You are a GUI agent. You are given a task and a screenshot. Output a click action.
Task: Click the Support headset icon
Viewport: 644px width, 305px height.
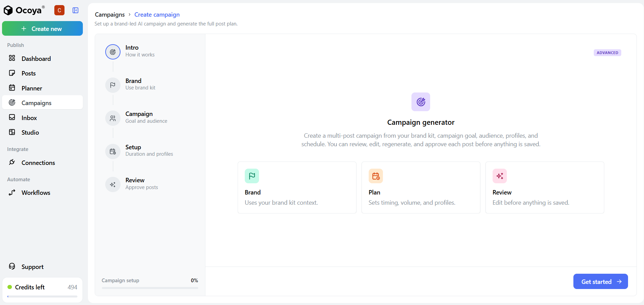click(12, 266)
